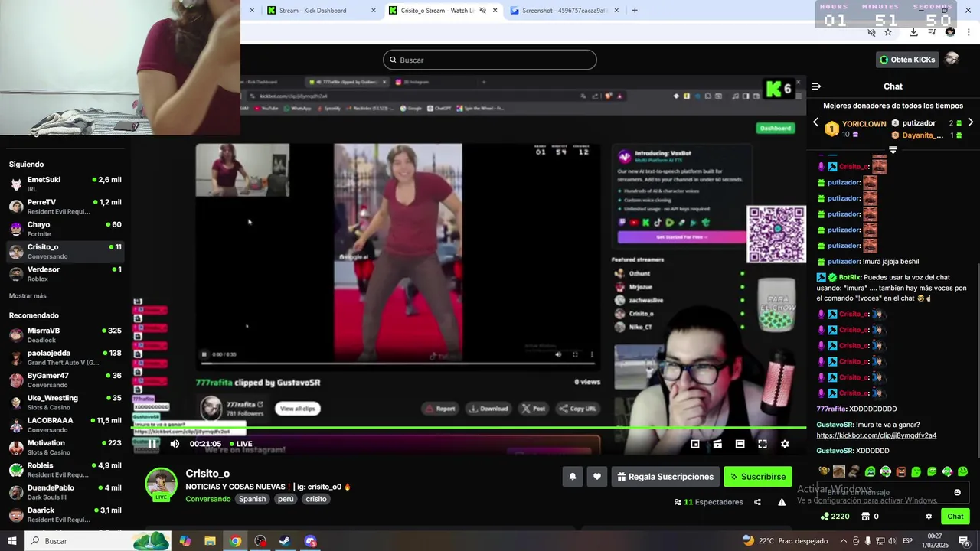Image resolution: width=980 pixels, height=551 pixels.
Task: Open Chayo Fortnite channel
Action: coord(65,229)
